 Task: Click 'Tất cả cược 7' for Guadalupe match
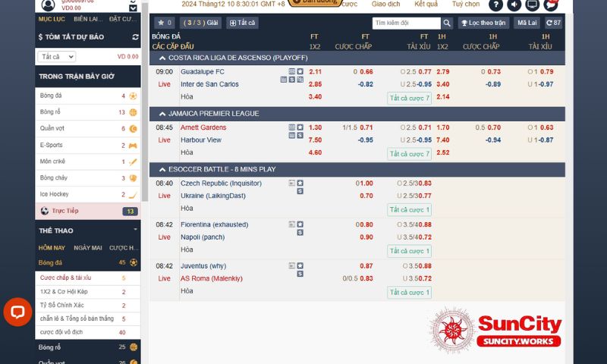pos(410,98)
